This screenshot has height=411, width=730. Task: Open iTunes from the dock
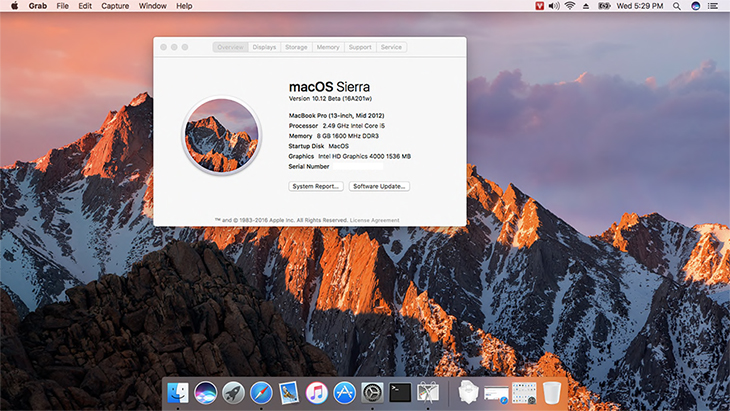coord(317,393)
